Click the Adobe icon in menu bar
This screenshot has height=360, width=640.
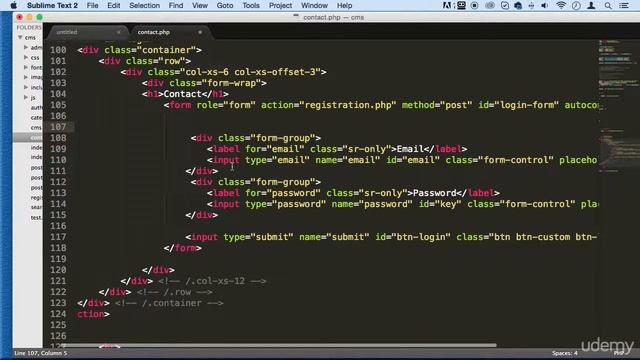(x=447, y=5)
